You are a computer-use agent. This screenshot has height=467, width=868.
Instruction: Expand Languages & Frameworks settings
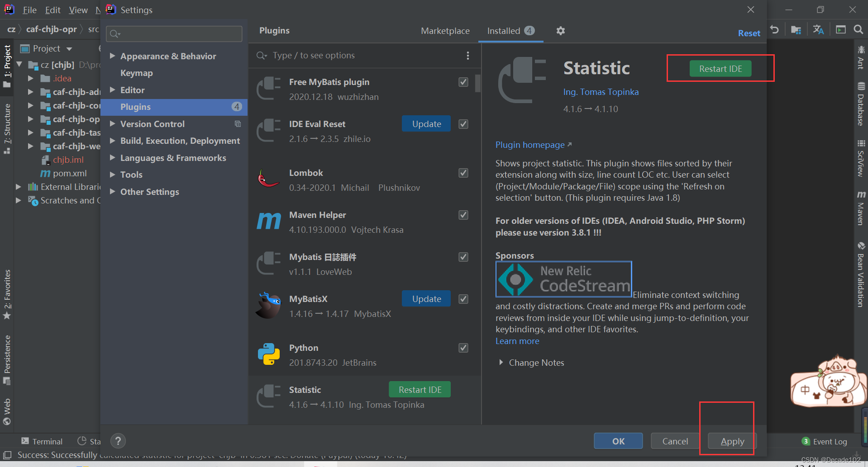112,158
